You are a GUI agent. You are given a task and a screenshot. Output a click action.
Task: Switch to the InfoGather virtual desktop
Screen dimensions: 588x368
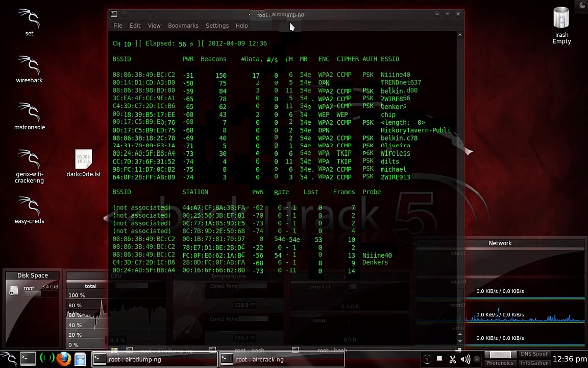(534, 363)
